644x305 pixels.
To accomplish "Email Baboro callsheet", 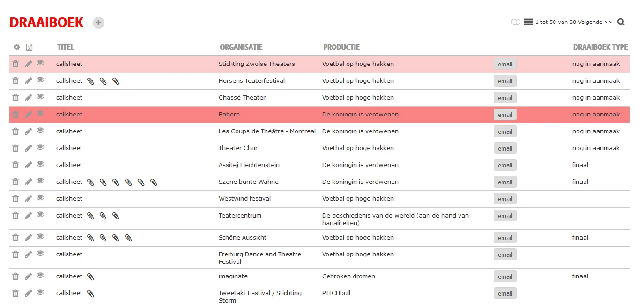I will pos(505,115).
